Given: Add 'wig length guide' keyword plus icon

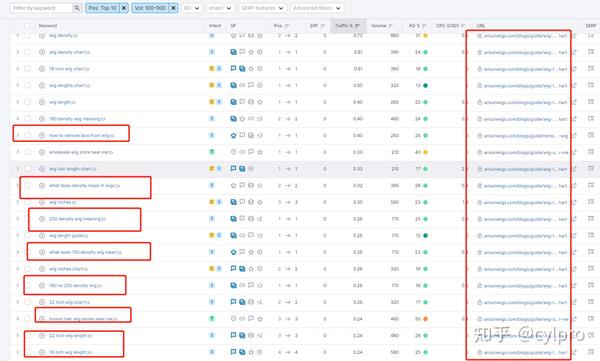Looking at the screenshot, I should 42,235.
